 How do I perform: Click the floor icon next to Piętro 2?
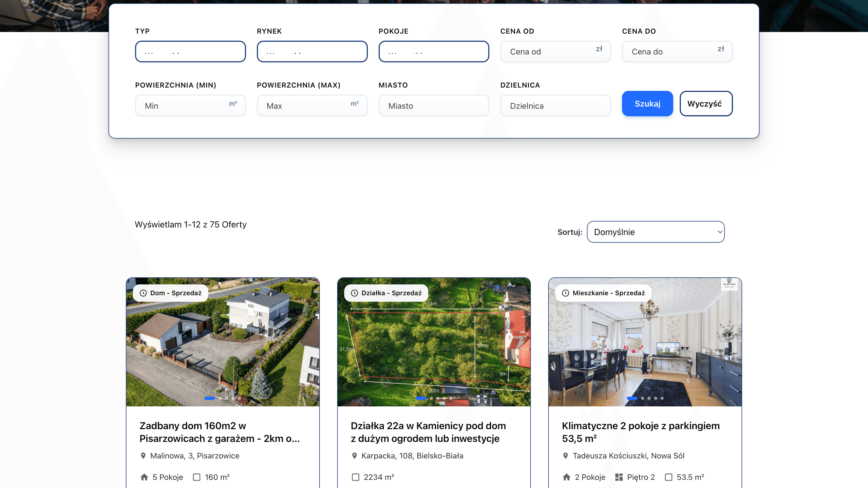pyautogui.click(x=619, y=477)
